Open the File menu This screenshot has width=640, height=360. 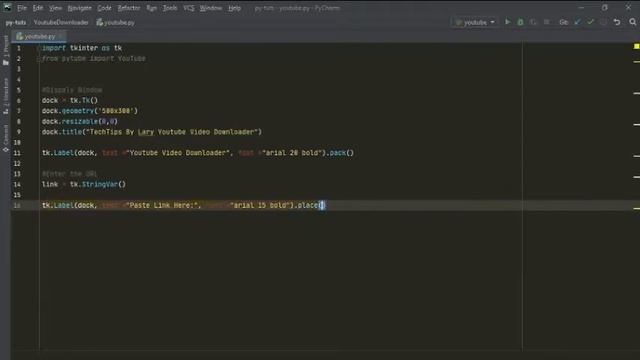(22, 8)
